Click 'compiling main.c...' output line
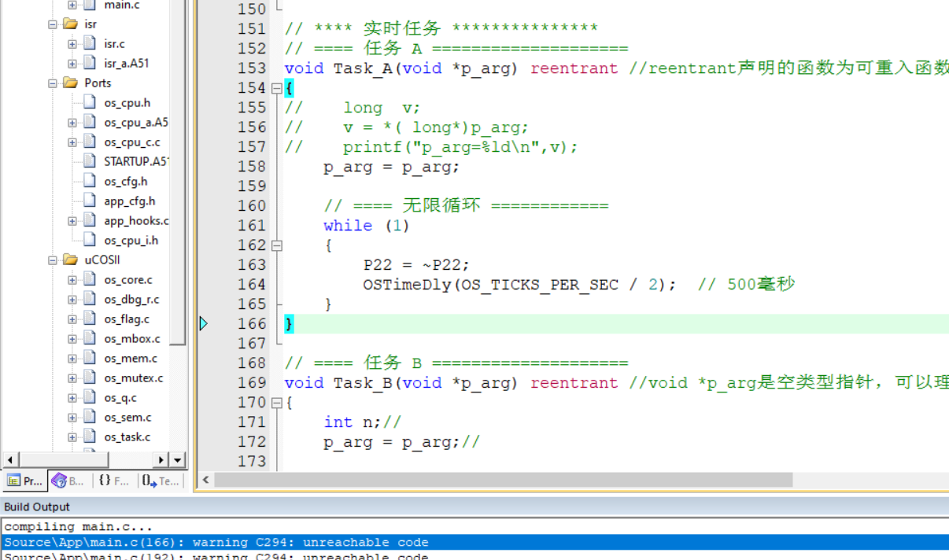Screen dimensions: 949x560 pos(79,527)
